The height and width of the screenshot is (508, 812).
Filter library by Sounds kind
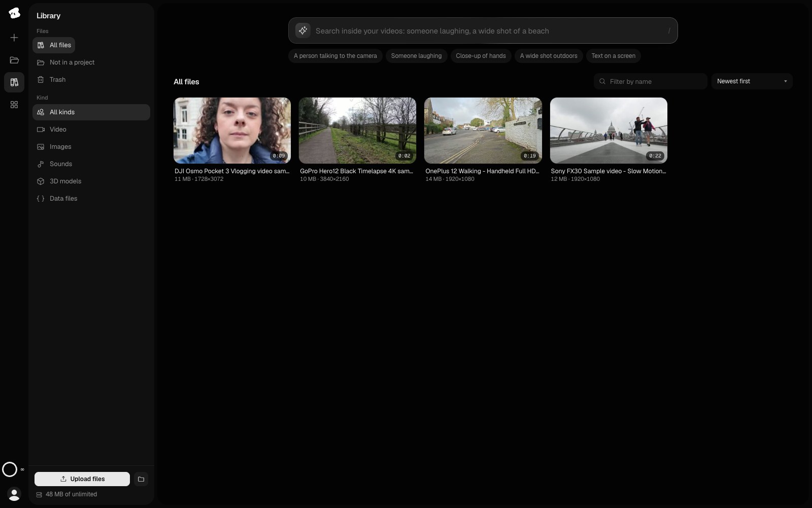click(91, 164)
